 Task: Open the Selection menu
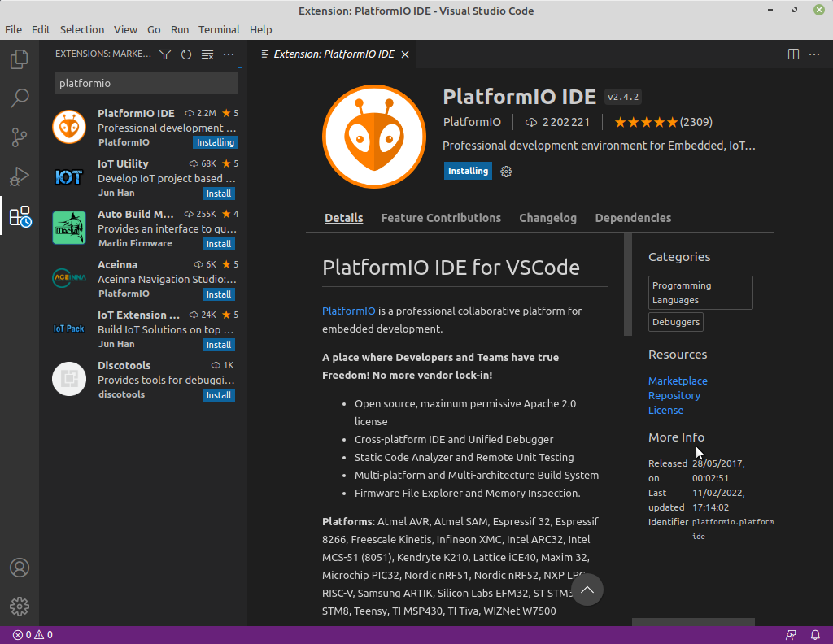(82, 30)
